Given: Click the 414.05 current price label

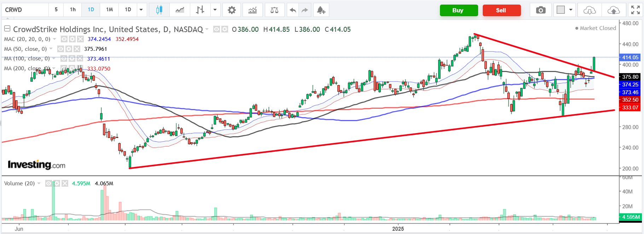Looking at the screenshot, I should pyautogui.click(x=630, y=57).
